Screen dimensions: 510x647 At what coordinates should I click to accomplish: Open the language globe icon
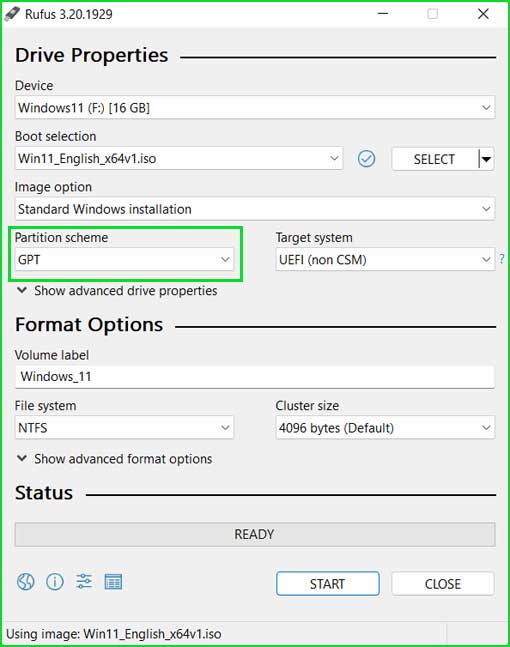[x=26, y=582]
